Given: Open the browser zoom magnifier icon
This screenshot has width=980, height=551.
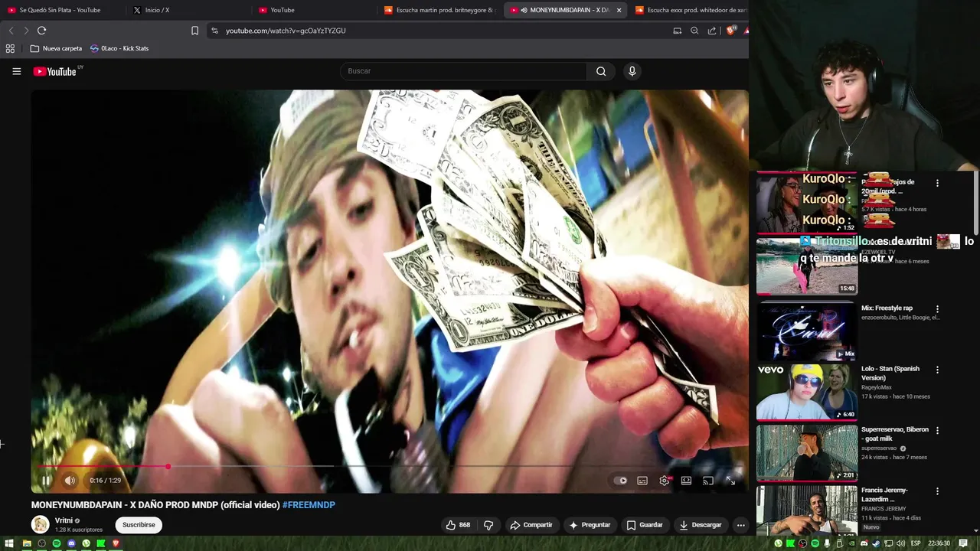Looking at the screenshot, I should coord(694,31).
